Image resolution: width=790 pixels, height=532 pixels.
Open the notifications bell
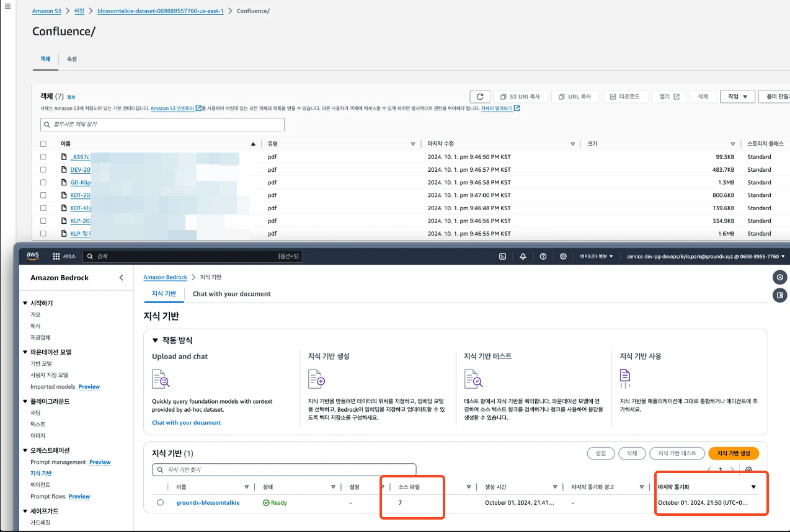[x=523, y=256]
